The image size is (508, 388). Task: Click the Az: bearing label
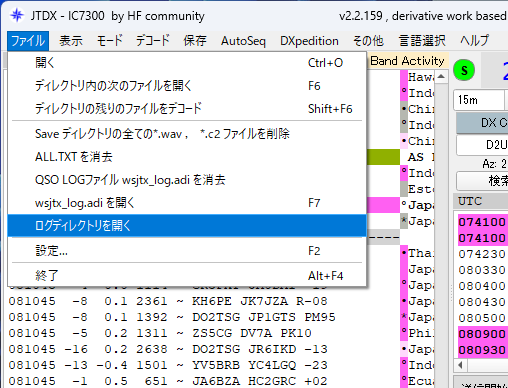pyautogui.click(x=494, y=164)
